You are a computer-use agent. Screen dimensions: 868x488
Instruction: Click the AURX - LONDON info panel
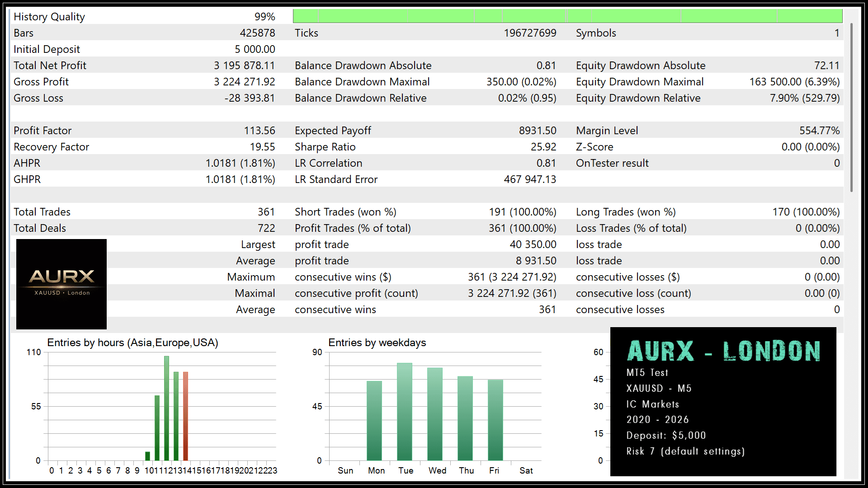723,401
